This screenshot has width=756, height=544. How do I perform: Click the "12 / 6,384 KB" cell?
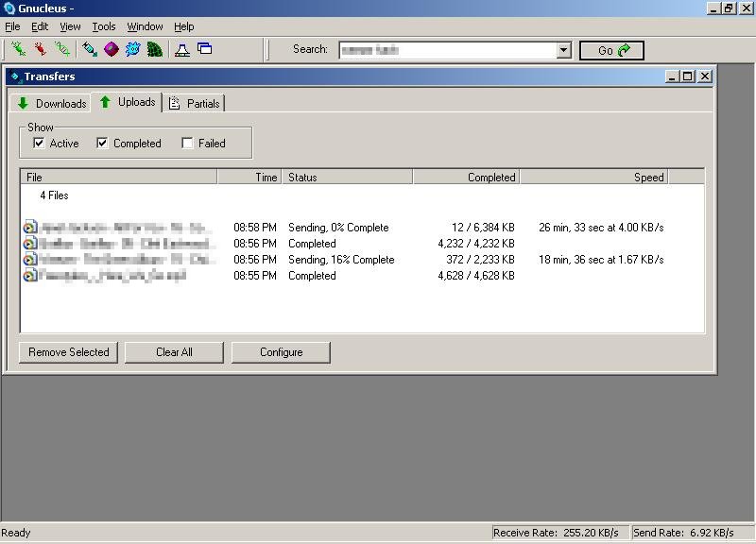click(x=483, y=228)
